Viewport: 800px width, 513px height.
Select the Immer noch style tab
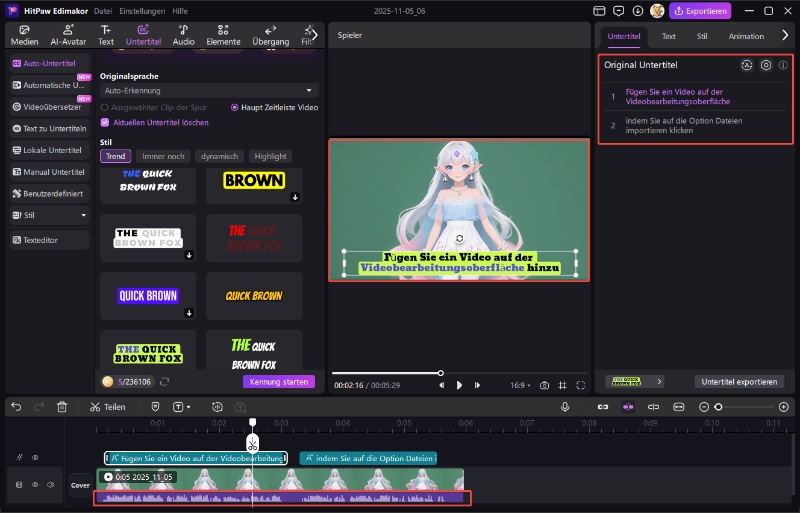(163, 156)
